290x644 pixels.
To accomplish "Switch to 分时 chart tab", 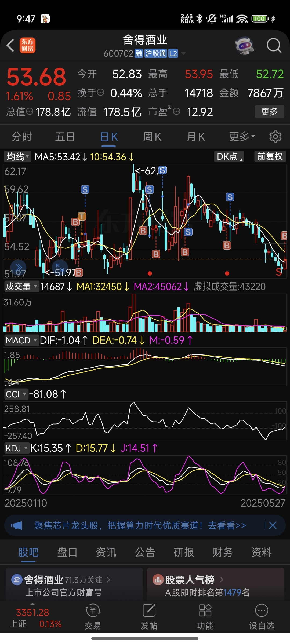I will (x=21, y=137).
